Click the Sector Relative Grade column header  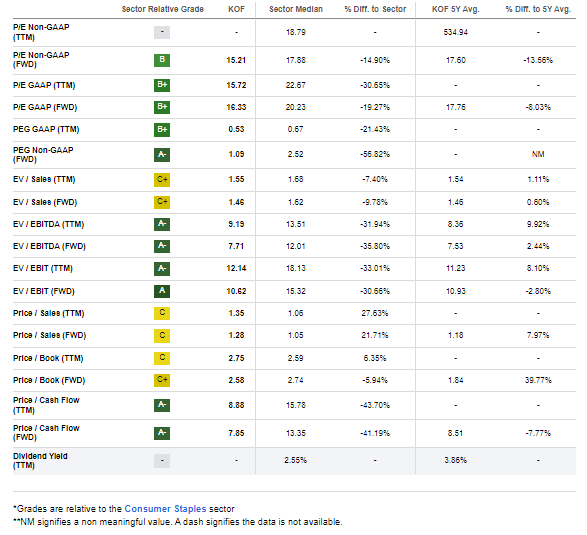(x=162, y=9)
